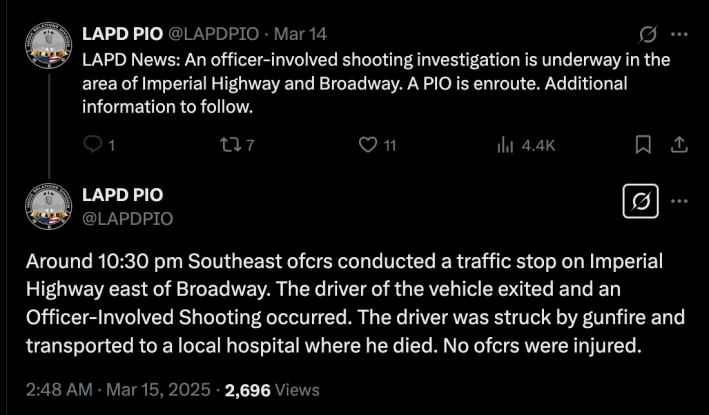Click the Grok icon on the Mar 14 tweet
The image size is (709, 415).
pyautogui.click(x=646, y=34)
